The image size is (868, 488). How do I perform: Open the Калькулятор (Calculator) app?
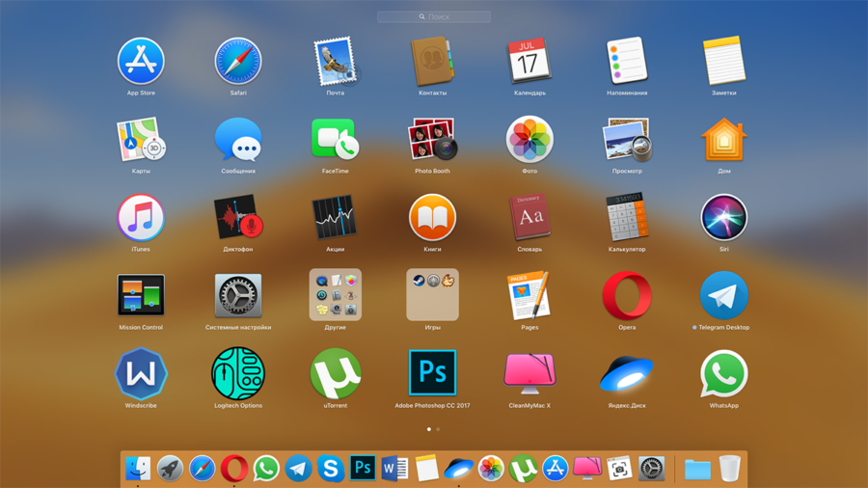[627, 218]
